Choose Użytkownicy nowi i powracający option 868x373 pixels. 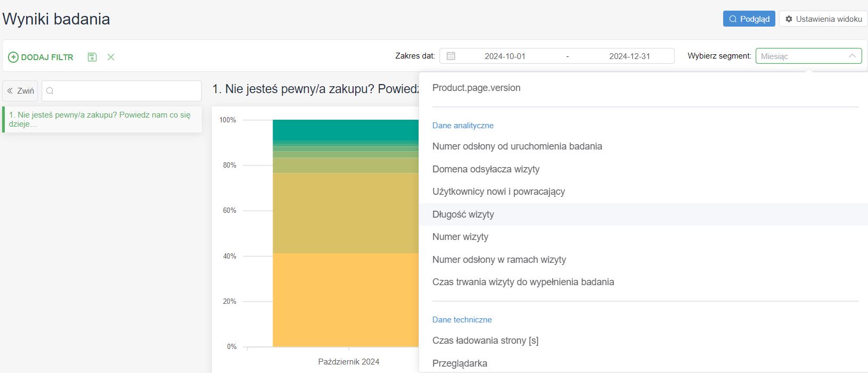pyautogui.click(x=643, y=192)
